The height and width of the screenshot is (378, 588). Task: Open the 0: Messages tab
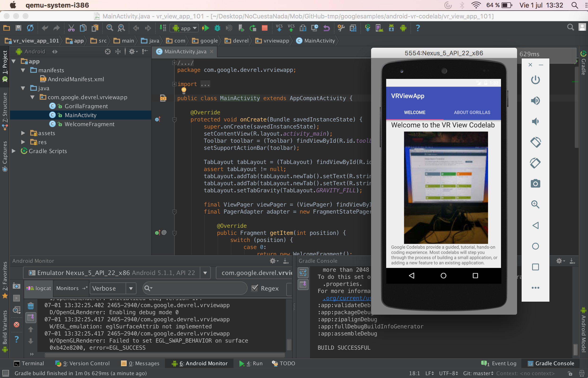pyautogui.click(x=140, y=363)
